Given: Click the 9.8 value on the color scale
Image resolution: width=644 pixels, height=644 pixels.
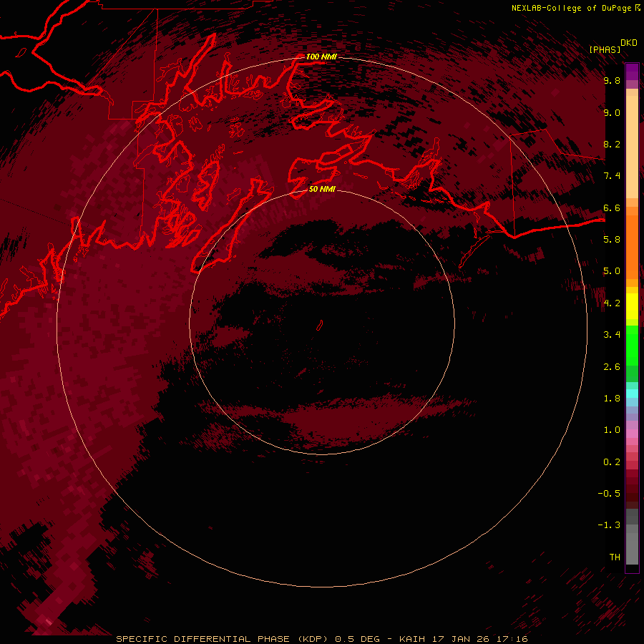Looking at the screenshot, I should (x=612, y=80).
